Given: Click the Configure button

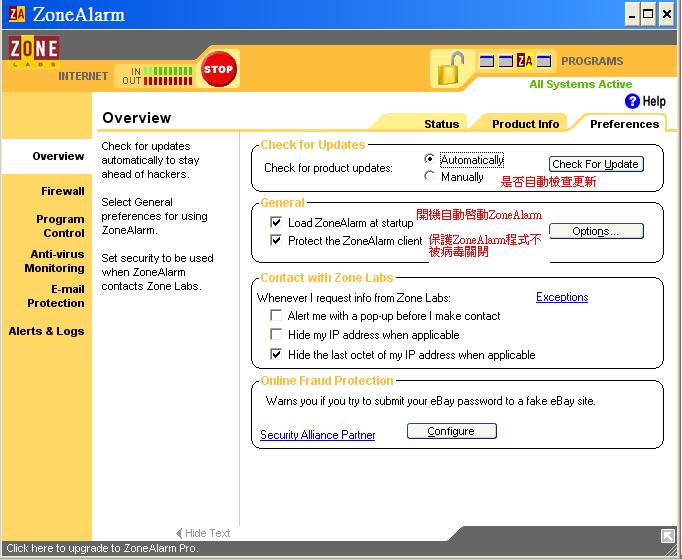Looking at the screenshot, I should [x=451, y=431].
